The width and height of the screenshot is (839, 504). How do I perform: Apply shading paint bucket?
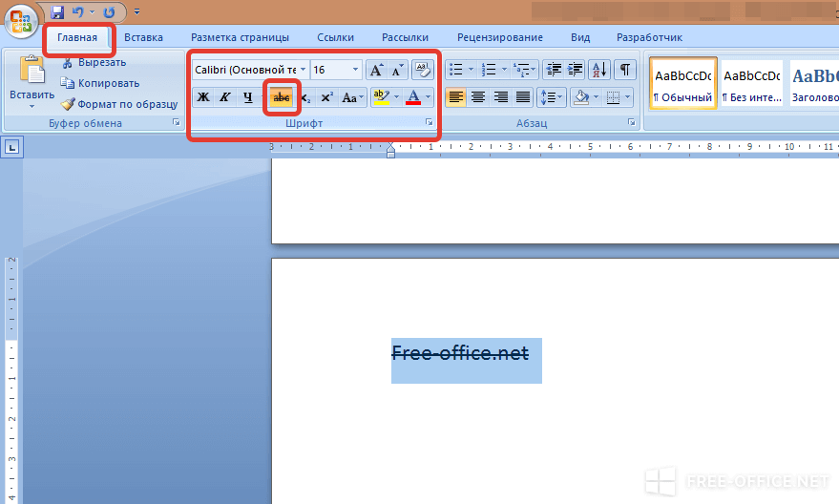(581, 97)
